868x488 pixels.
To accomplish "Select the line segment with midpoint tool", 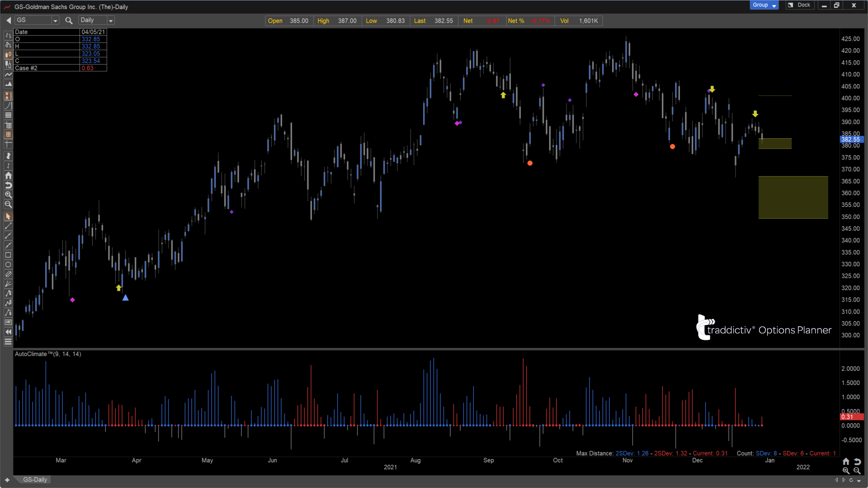I will click(8, 235).
